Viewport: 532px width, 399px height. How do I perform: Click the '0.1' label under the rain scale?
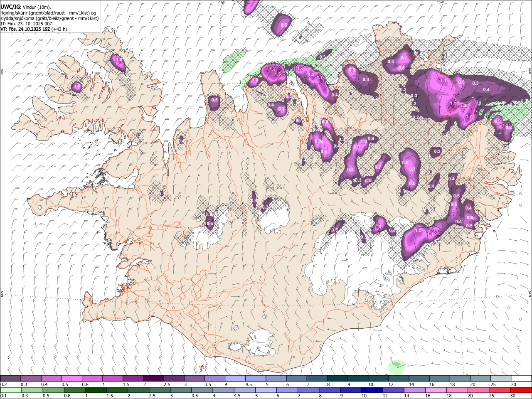pyautogui.click(x=4, y=396)
